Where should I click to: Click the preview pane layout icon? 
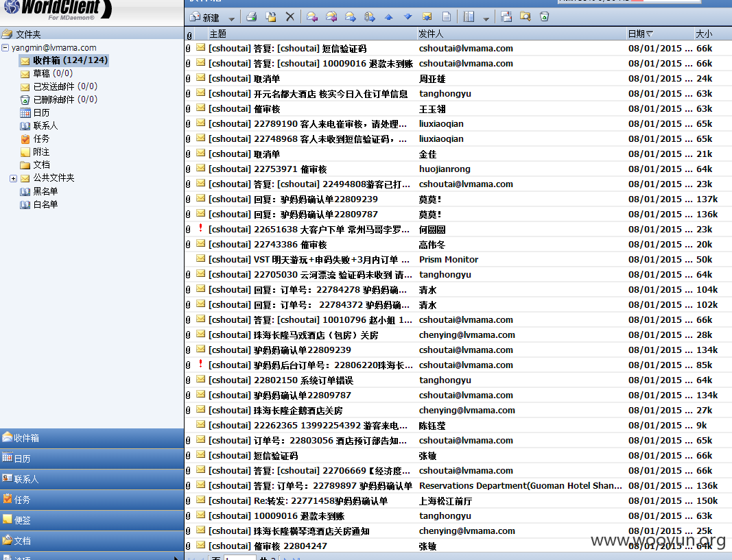point(469,16)
